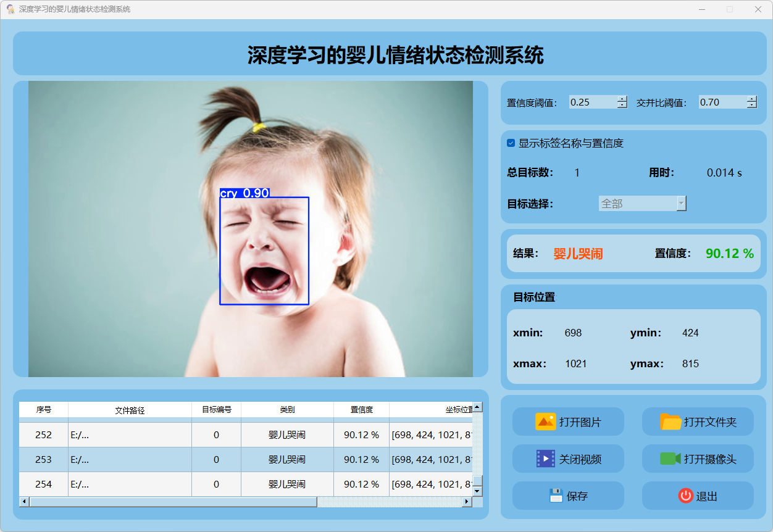Click the detected cry face bounding box
The image size is (773, 532).
tap(264, 251)
